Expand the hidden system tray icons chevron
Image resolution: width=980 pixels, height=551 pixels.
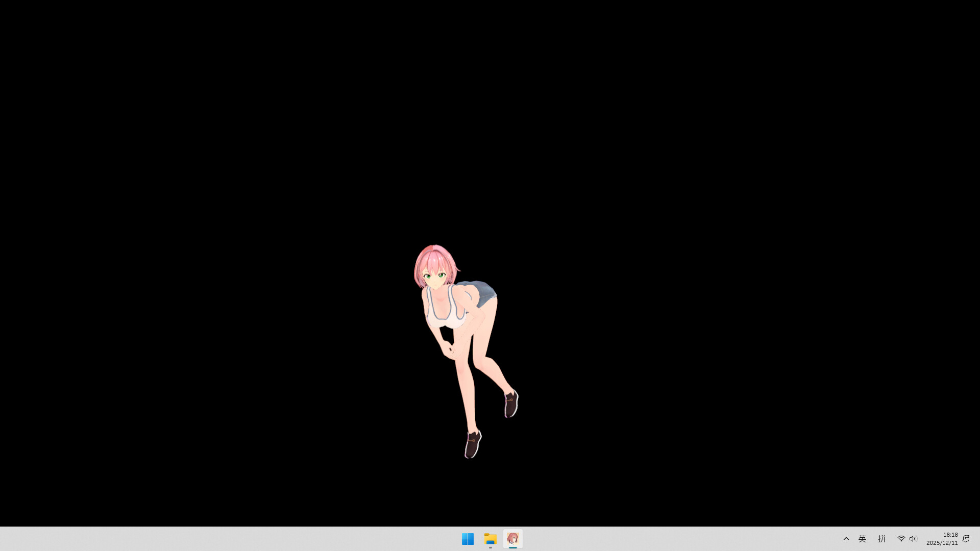point(846,538)
